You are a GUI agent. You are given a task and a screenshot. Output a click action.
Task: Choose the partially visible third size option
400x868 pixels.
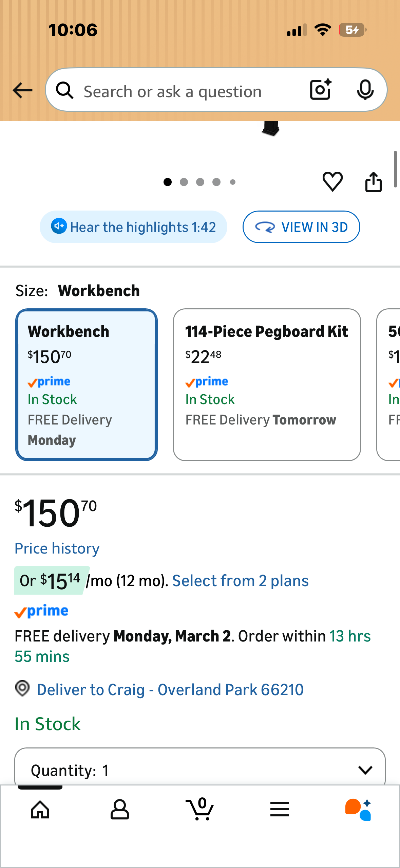click(389, 384)
